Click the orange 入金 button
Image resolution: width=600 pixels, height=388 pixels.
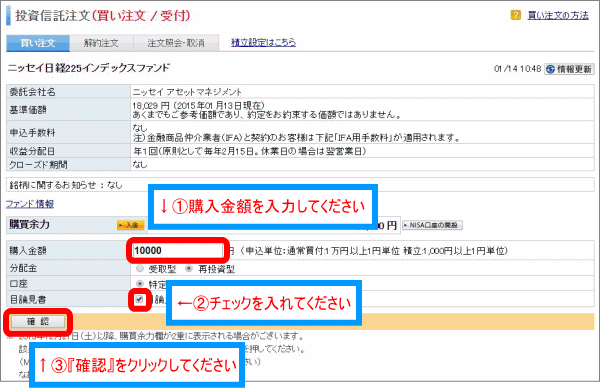pyautogui.click(x=130, y=225)
